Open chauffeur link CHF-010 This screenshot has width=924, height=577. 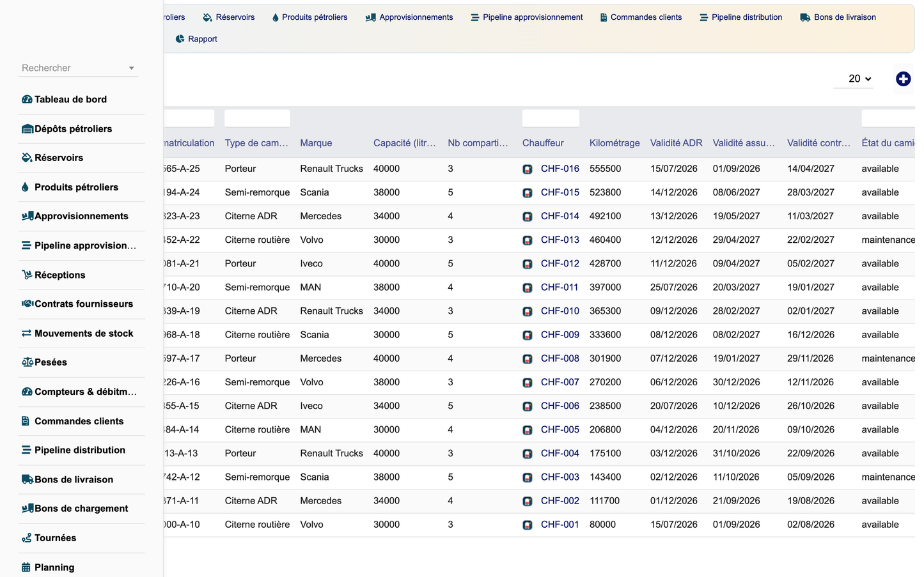[560, 311]
